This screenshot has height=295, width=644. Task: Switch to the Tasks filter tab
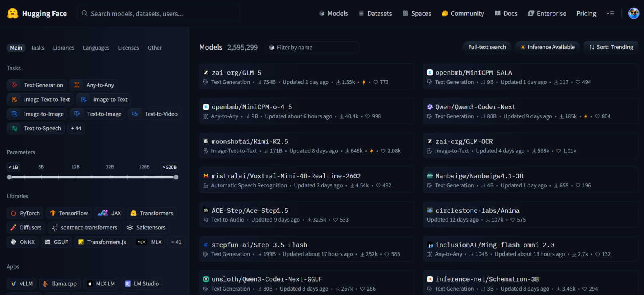[x=37, y=48]
